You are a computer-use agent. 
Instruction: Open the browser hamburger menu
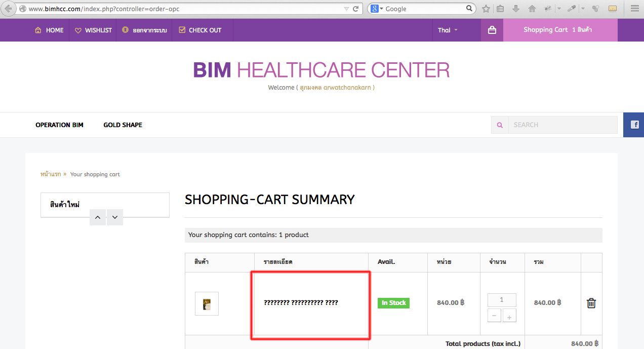point(634,9)
